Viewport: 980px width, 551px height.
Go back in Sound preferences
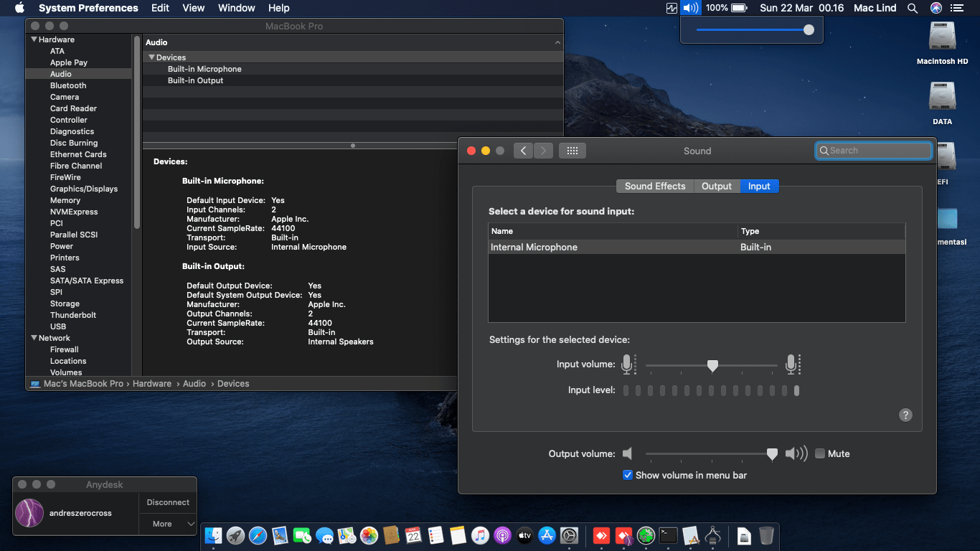coord(523,151)
